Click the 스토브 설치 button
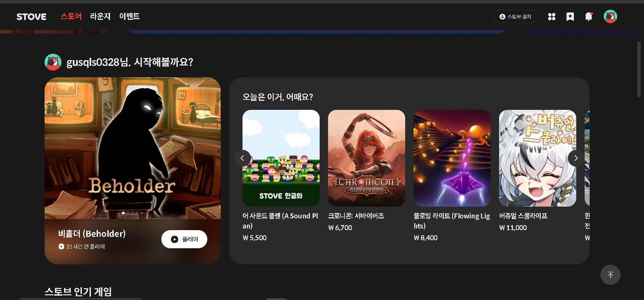The image size is (644, 300). tap(515, 16)
